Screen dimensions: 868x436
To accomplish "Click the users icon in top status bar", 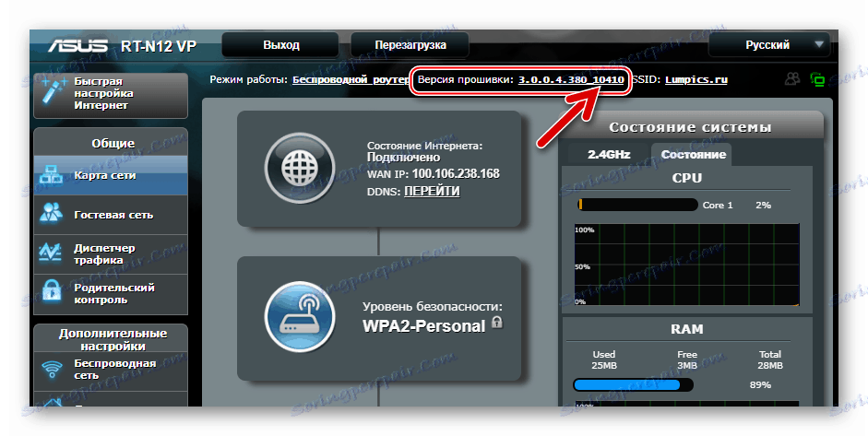I will pos(792,79).
